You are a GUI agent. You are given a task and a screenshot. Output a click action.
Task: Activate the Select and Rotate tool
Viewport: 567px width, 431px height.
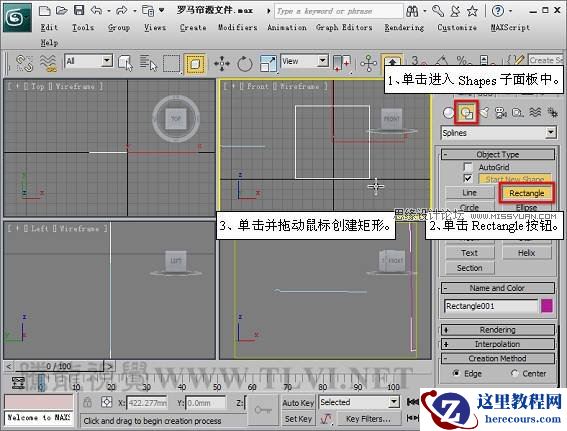[245, 64]
